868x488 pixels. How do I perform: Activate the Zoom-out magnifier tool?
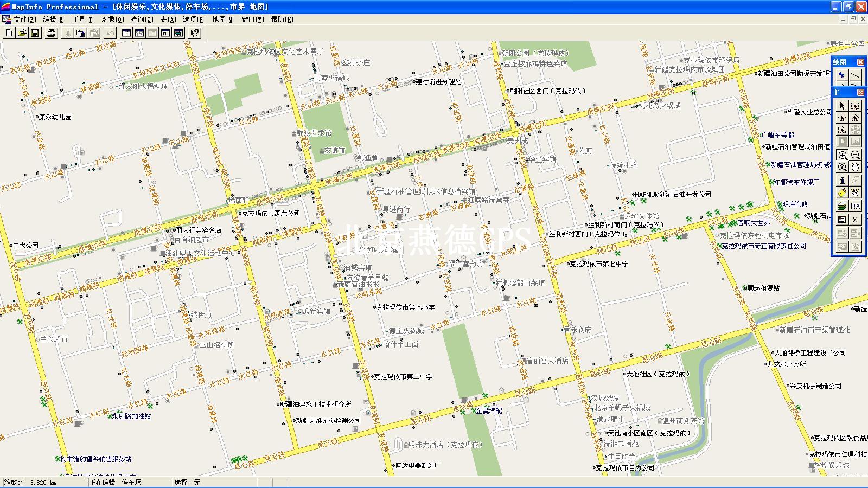click(x=855, y=155)
